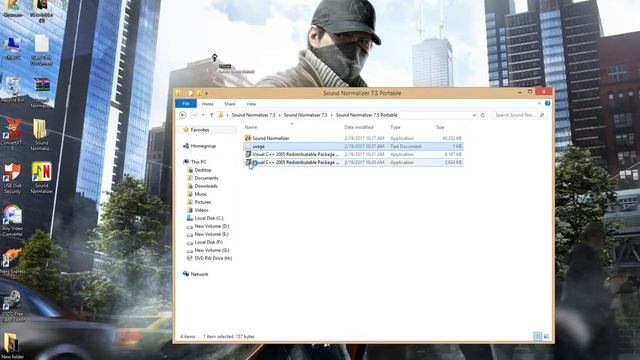The width and height of the screenshot is (640, 360).
Task: Open the Customize Quick Access Toolbar dropdown
Action: pos(207,93)
